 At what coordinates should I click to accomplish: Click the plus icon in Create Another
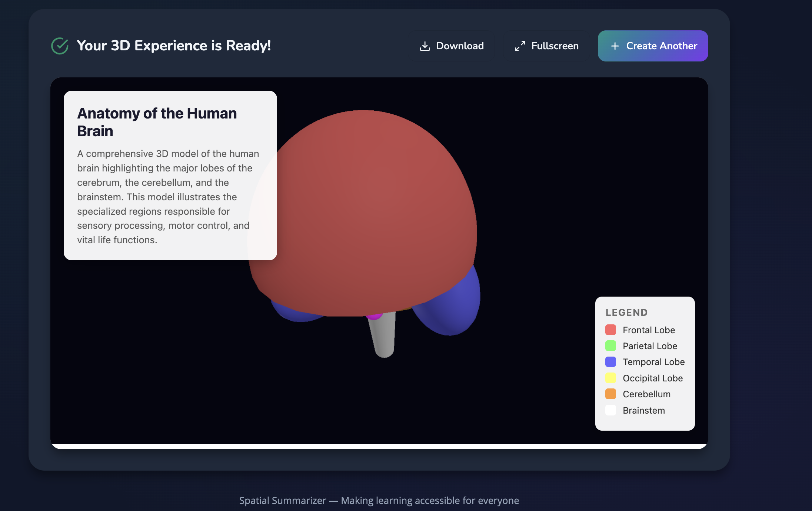(615, 46)
